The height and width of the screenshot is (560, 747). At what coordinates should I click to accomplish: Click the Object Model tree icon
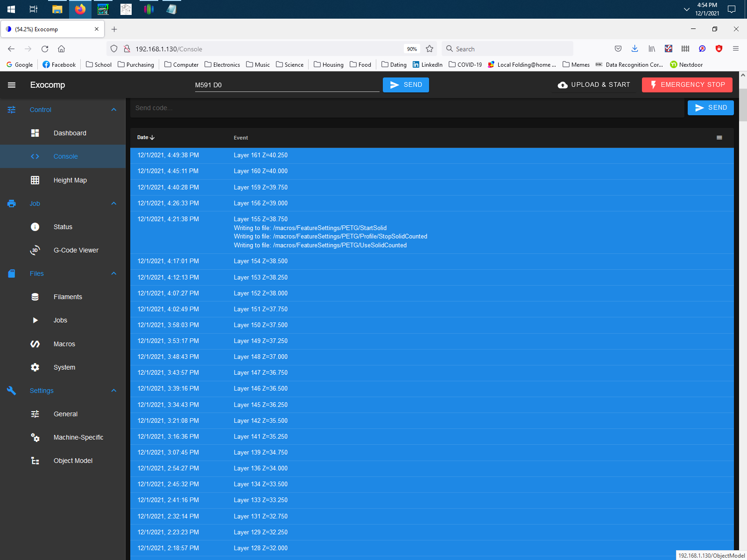35,461
